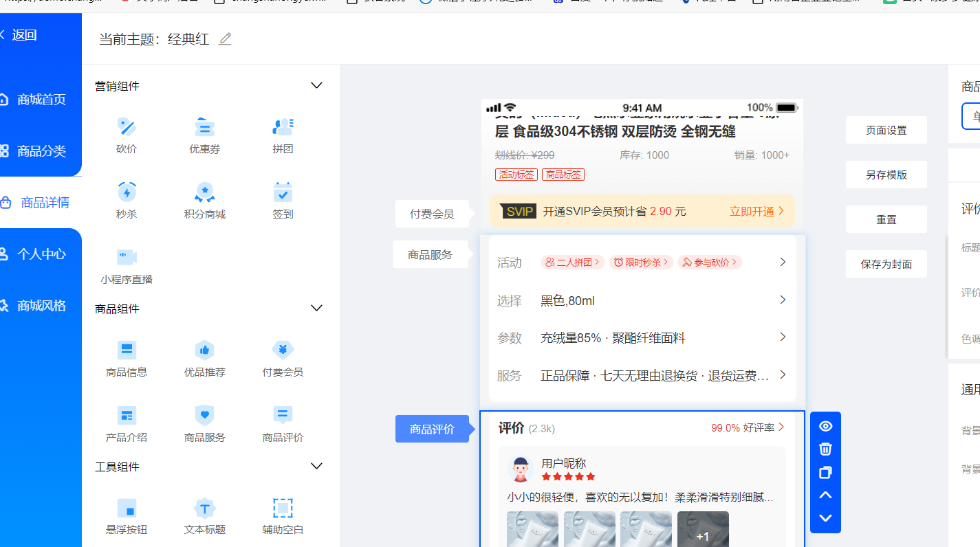Viewport: 980px width, 547px height.
Task: Click the 页面设置 button
Action: click(x=886, y=130)
